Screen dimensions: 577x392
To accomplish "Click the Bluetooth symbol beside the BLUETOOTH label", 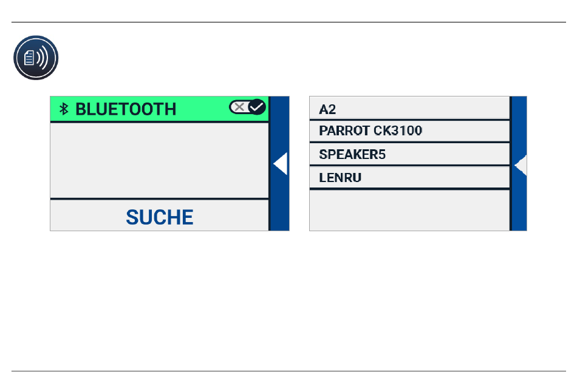I will [63, 109].
